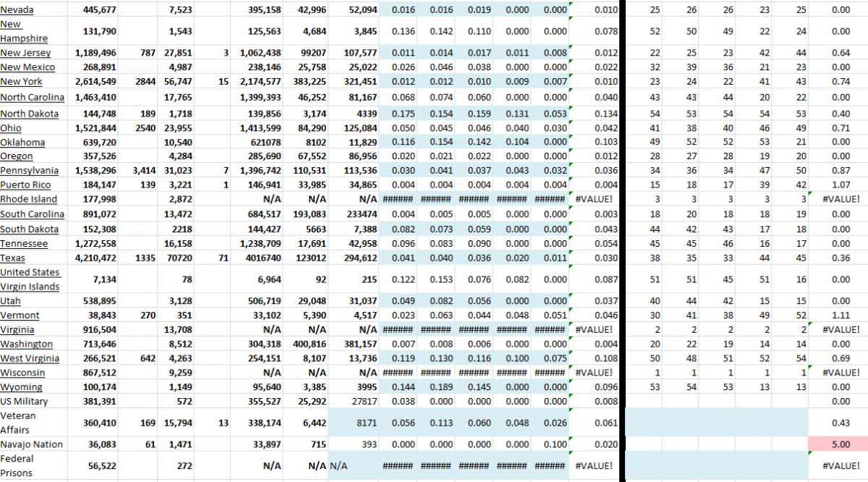Click the Federal Prisons row label
Screen dimensions: 868x482
point(22,465)
